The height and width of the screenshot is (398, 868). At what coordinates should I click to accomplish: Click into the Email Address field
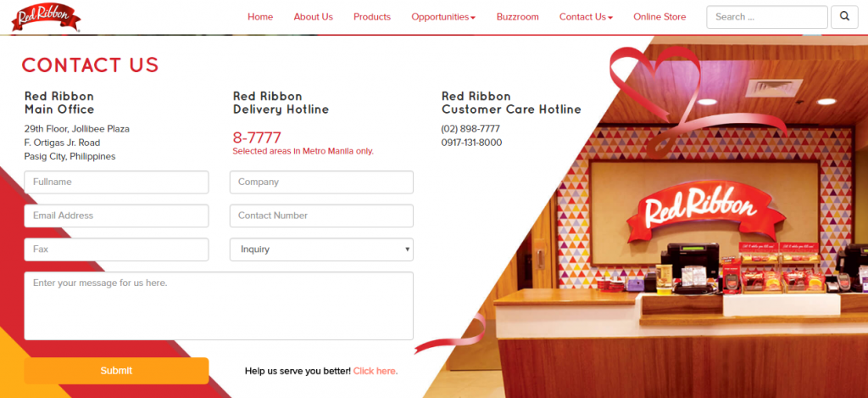click(x=116, y=216)
